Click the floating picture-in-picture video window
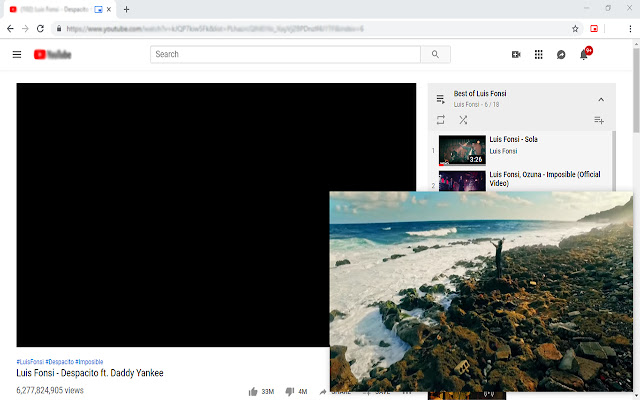 pos(481,291)
